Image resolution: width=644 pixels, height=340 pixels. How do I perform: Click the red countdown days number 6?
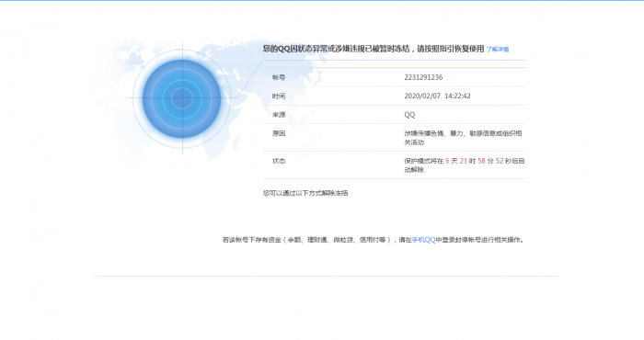(x=447, y=161)
